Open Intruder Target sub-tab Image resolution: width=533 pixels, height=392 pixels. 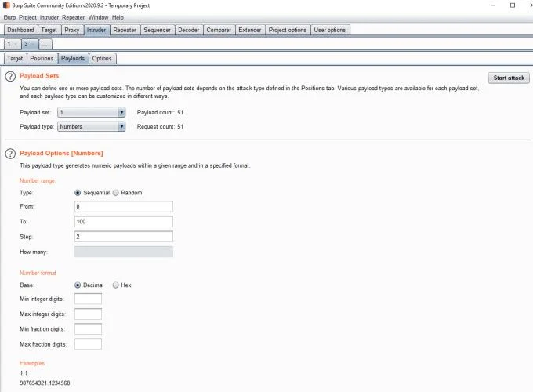[15, 59]
